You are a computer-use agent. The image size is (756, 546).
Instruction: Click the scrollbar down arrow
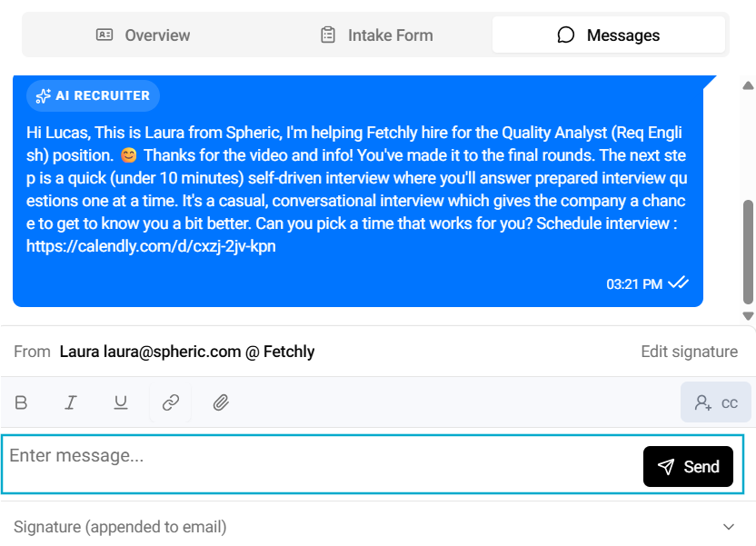click(749, 315)
